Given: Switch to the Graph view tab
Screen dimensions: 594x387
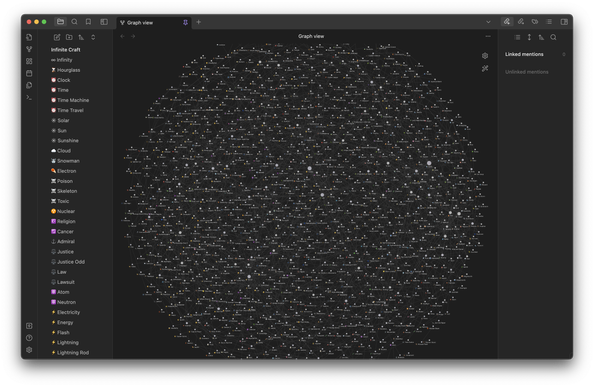Looking at the screenshot, I should 152,23.
